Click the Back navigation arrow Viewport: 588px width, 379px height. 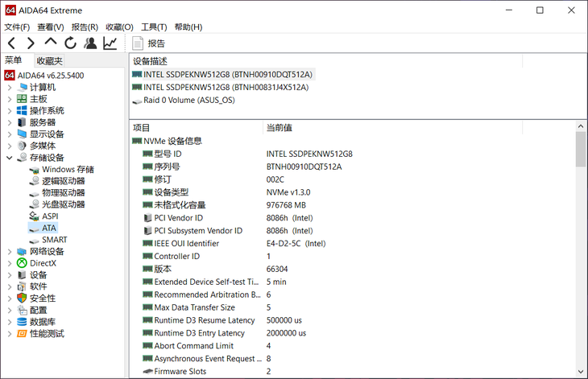point(11,43)
